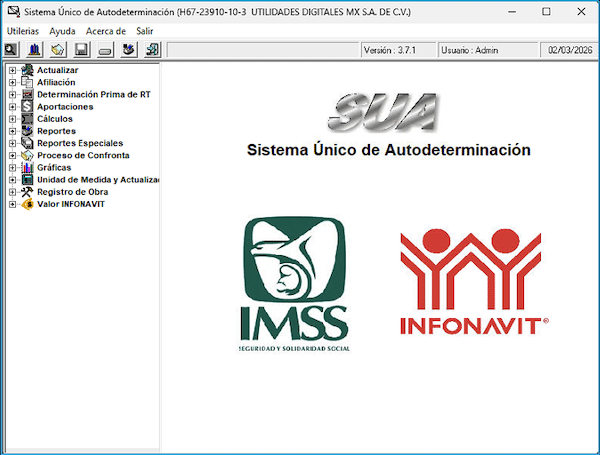
Task: Open the Acerca de menu
Action: pos(106,31)
